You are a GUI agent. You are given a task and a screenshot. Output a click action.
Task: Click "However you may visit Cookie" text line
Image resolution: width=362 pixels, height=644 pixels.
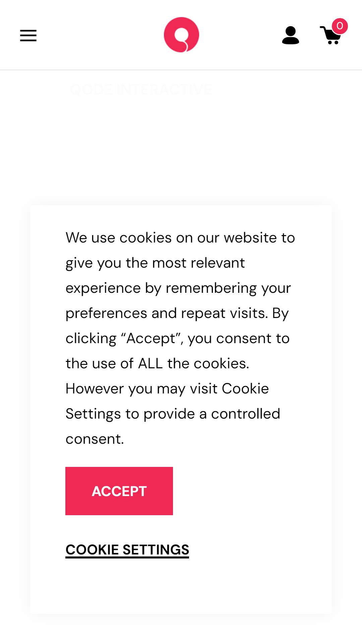coord(167,389)
